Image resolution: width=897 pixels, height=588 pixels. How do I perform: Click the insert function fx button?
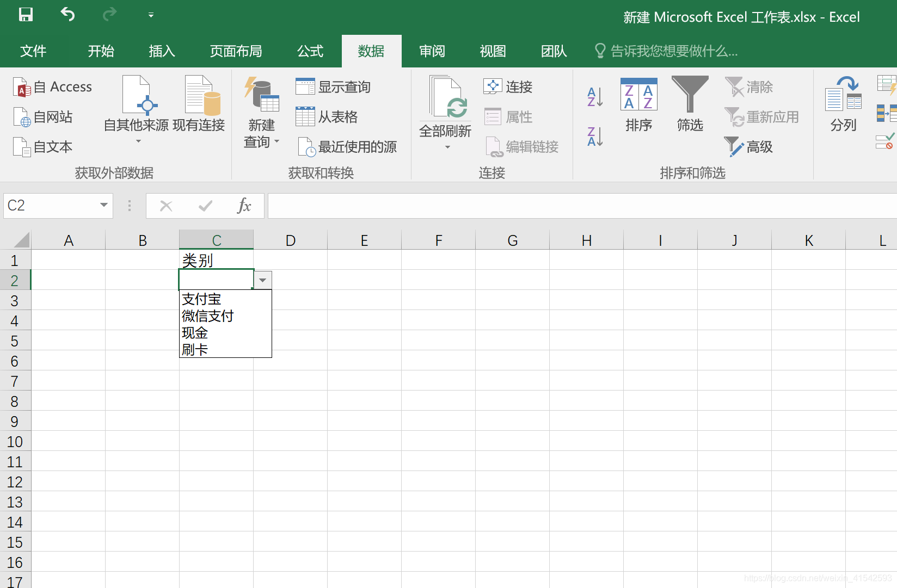[x=244, y=206]
